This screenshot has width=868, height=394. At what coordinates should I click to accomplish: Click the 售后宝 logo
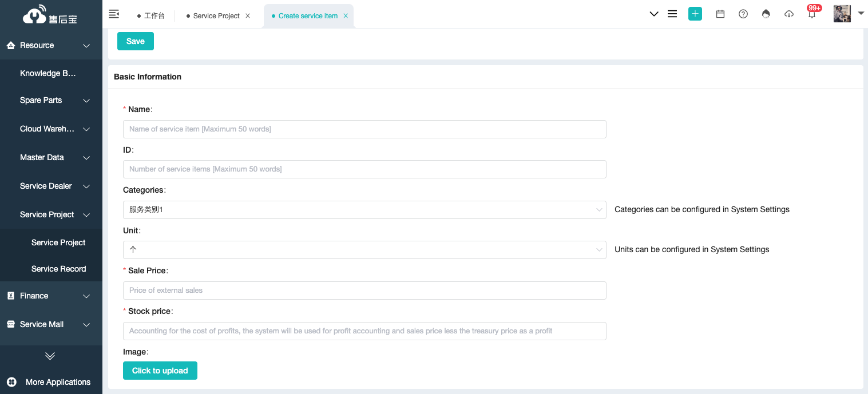point(50,15)
